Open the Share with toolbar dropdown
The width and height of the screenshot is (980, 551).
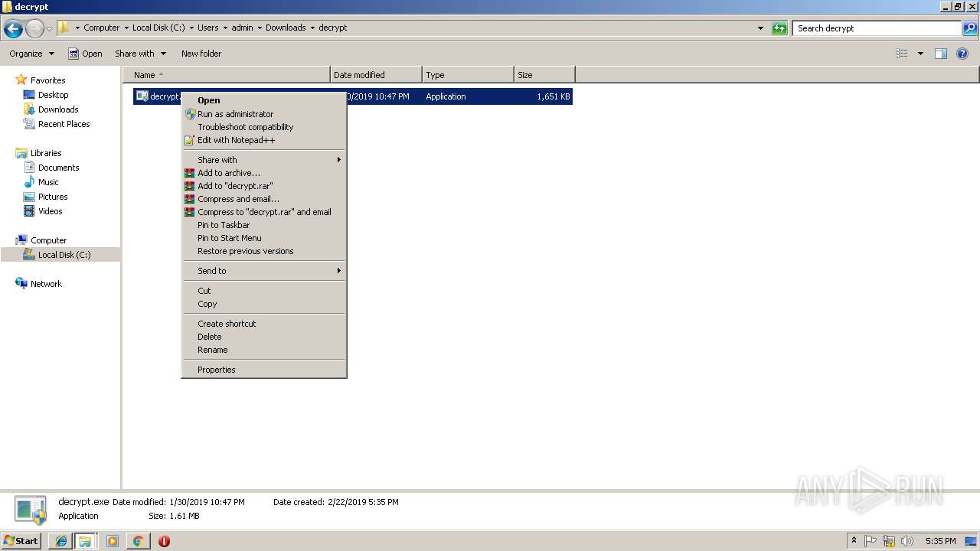tap(140, 54)
